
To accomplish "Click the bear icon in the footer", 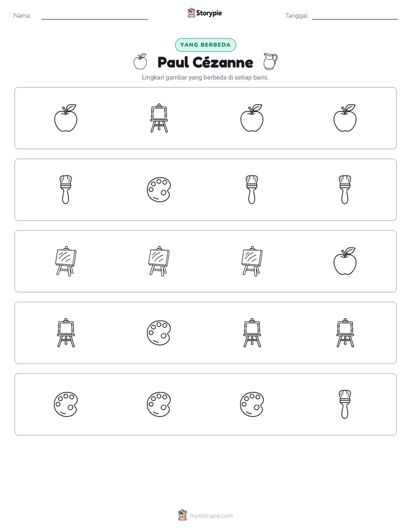I will [182, 515].
